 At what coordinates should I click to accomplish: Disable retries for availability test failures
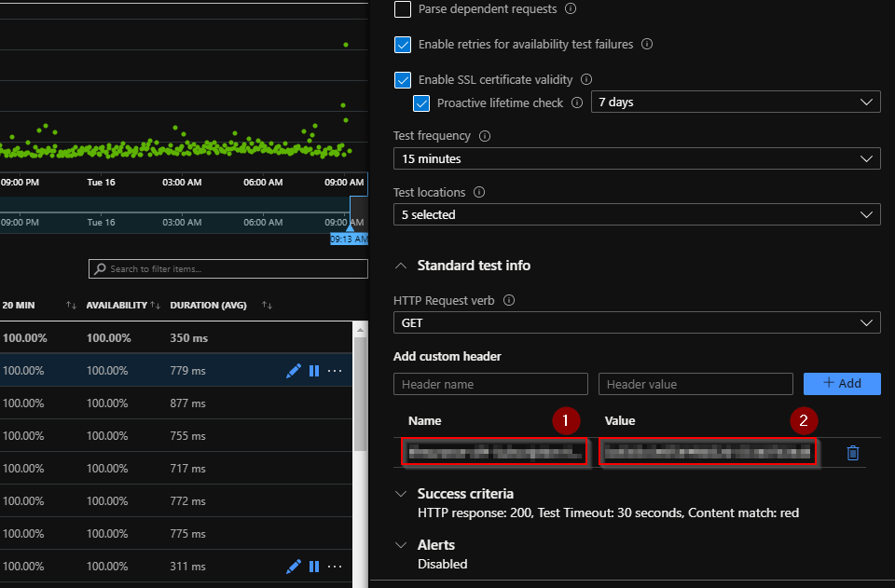(403, 44)
